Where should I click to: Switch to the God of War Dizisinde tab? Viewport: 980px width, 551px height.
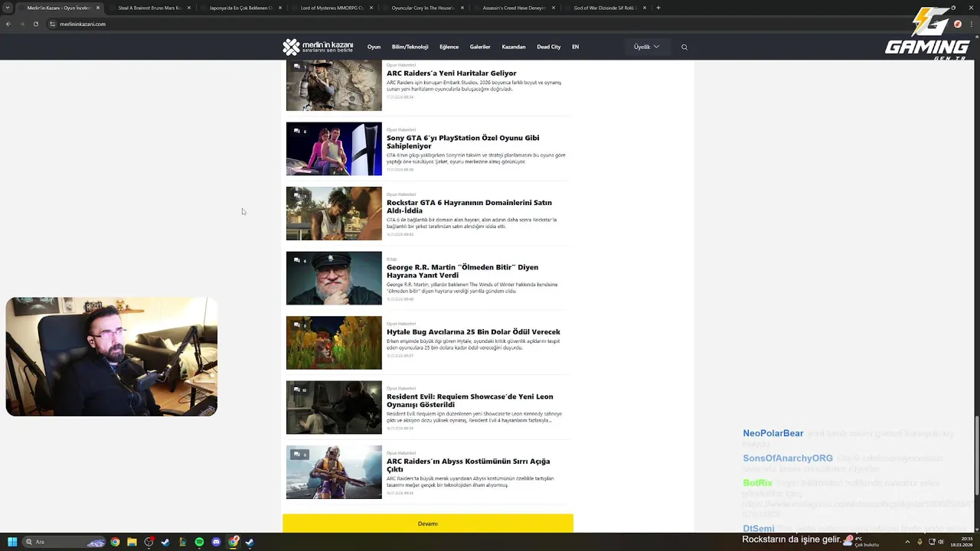point(605,8)
